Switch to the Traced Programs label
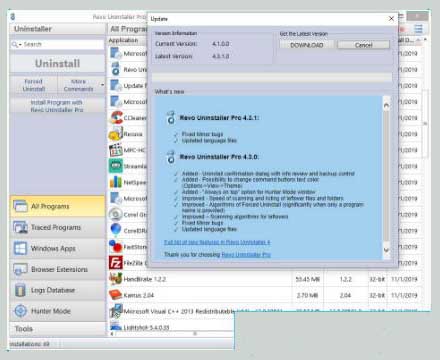Image resolution: width=440 pixels, height=360 pixels. pyautogui.click(x=56, y=227)
